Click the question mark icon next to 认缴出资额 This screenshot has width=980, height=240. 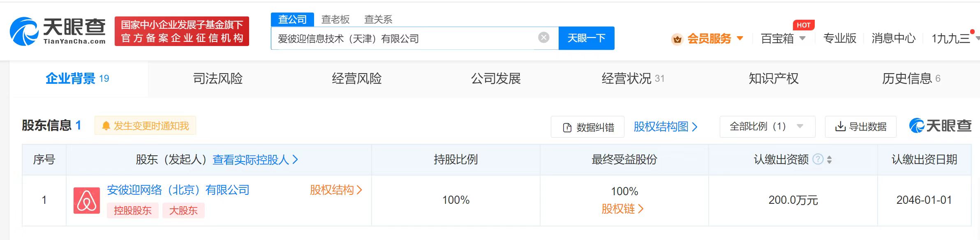[818, 159]
